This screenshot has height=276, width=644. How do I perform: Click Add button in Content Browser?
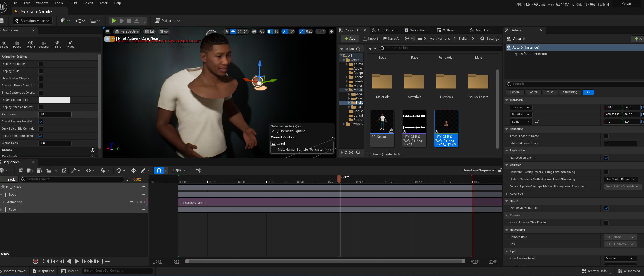tap(350, 38)
